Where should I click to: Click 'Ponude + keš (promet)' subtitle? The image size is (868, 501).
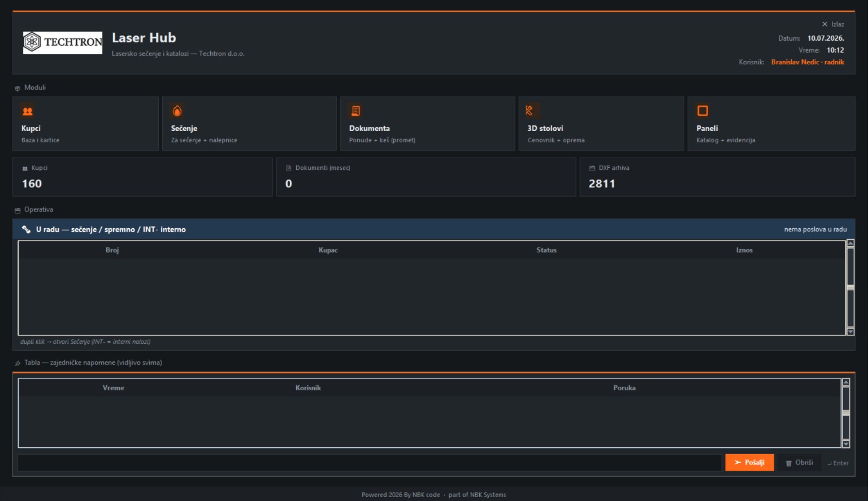(x=382, y=140)
